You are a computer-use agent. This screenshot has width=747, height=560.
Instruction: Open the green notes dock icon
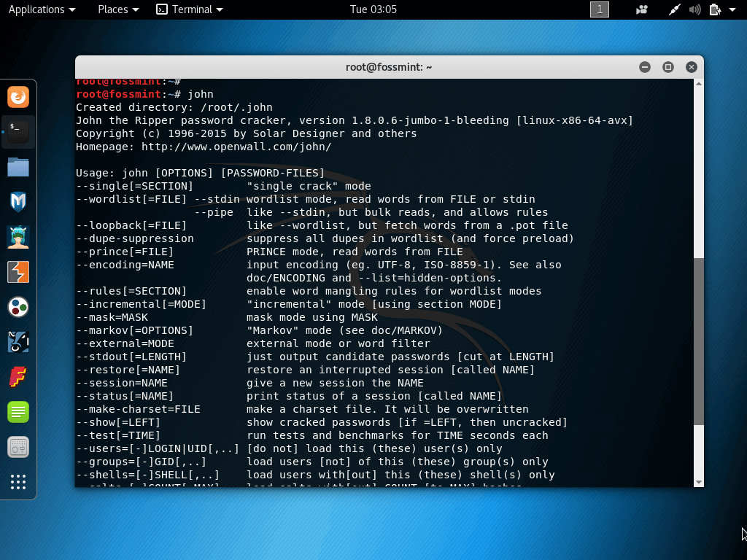click(18, 412)
